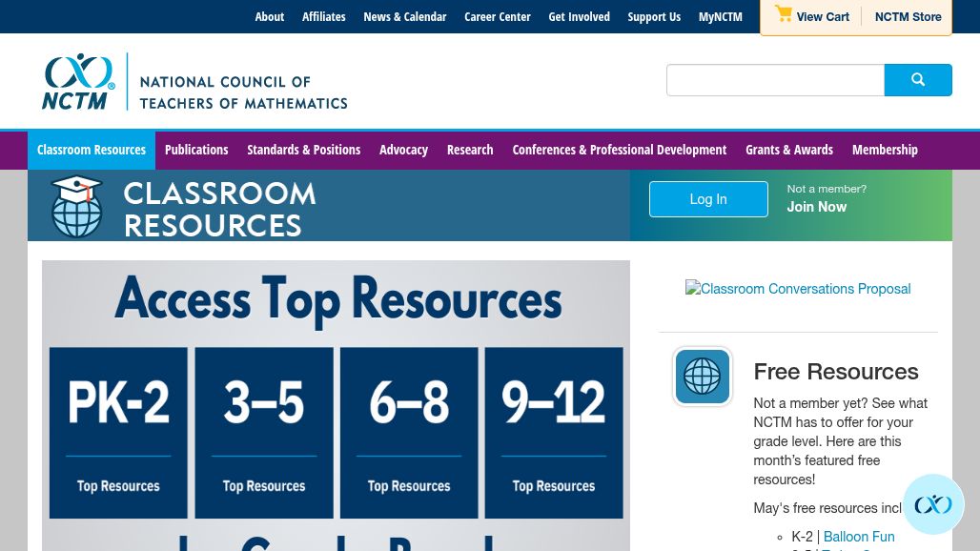Open PK-2 Top Resources tile
Viewport: 980px width, 551px height.
pyautogui.click(x=118, y=433)
